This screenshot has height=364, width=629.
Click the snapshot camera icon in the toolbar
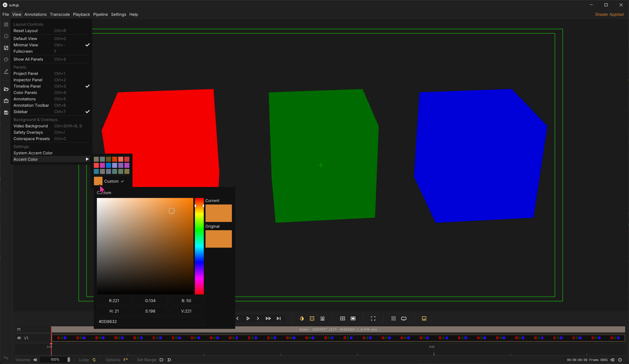click(x=342, y=318)
